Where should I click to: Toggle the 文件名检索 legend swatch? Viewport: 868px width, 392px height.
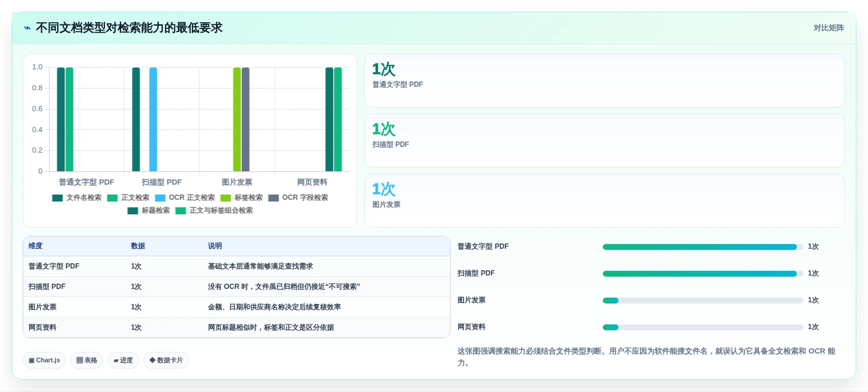[57, 197]
